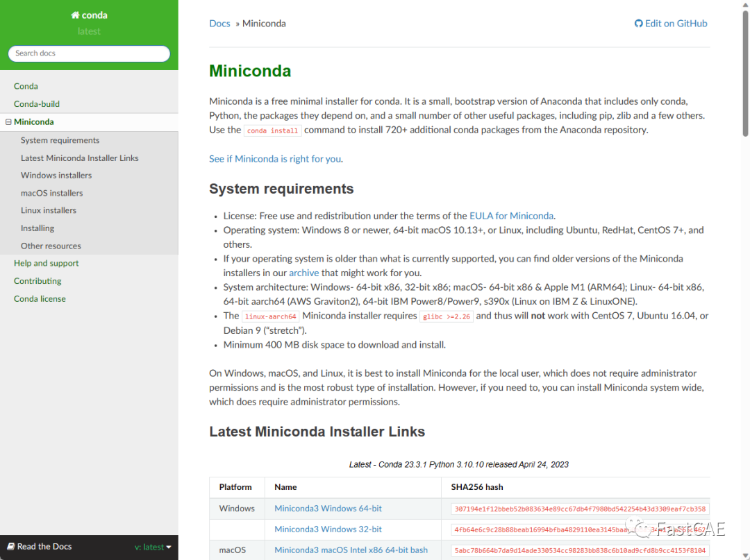Click the 'glibc >=2.26' inline code
The image size is (750, 560).
pyautogui.click(x=447, y=317)
